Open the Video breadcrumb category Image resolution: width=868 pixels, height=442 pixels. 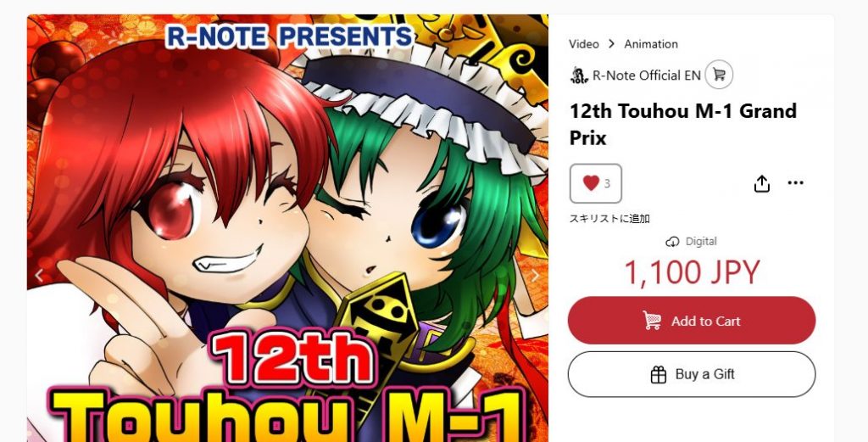coord(584,44)
